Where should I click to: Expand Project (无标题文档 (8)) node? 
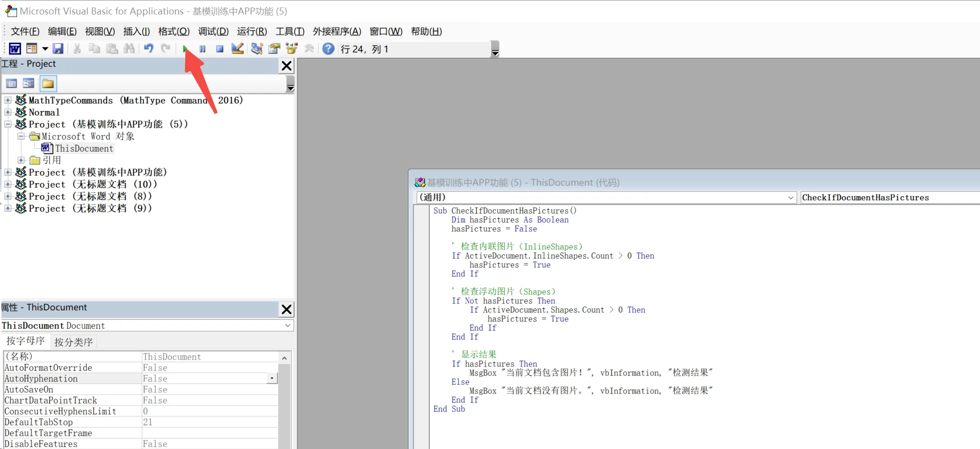coord(8,196)
